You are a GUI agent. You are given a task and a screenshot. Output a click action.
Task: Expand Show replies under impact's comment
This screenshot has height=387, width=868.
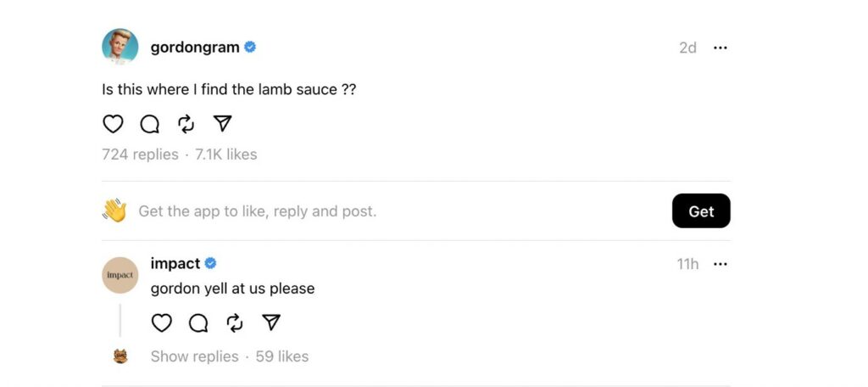194,356
